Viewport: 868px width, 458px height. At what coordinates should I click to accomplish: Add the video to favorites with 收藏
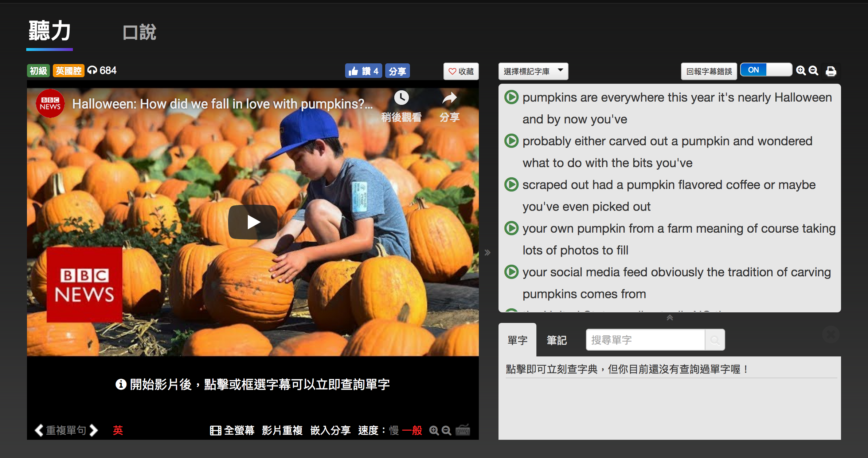coord(461,71)
